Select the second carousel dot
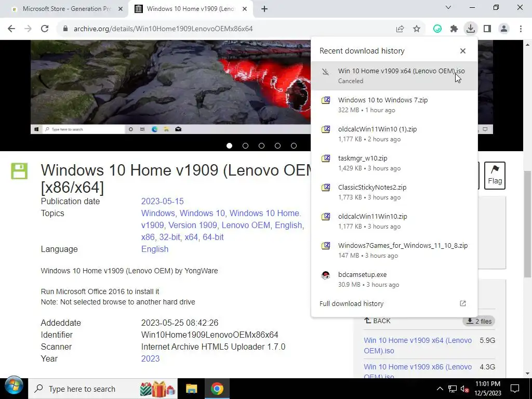Viewport: 532px width, 399px height. pos(245,145)
